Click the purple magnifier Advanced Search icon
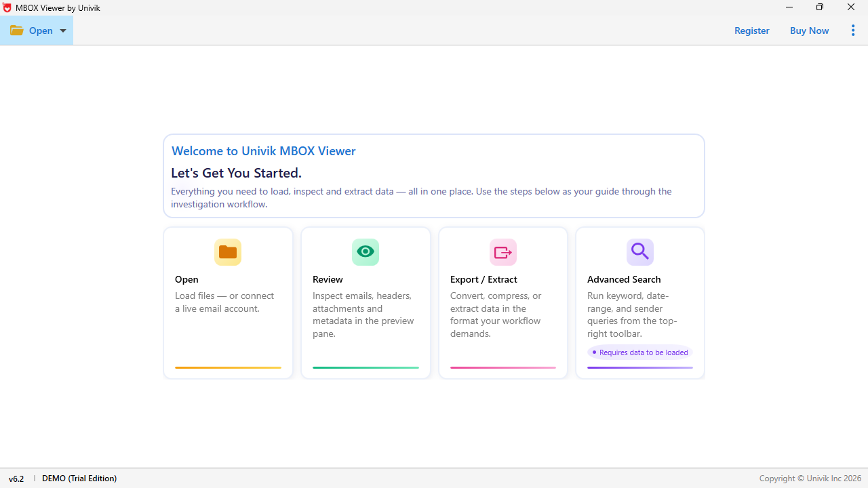The height and width of the screenshot is (488, 868). [x=640, y=252]
